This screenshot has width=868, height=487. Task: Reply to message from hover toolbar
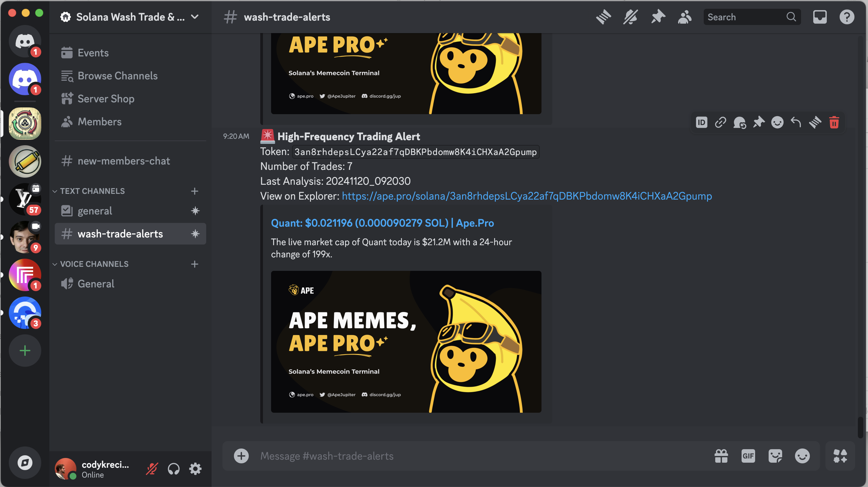coord(796,122)
